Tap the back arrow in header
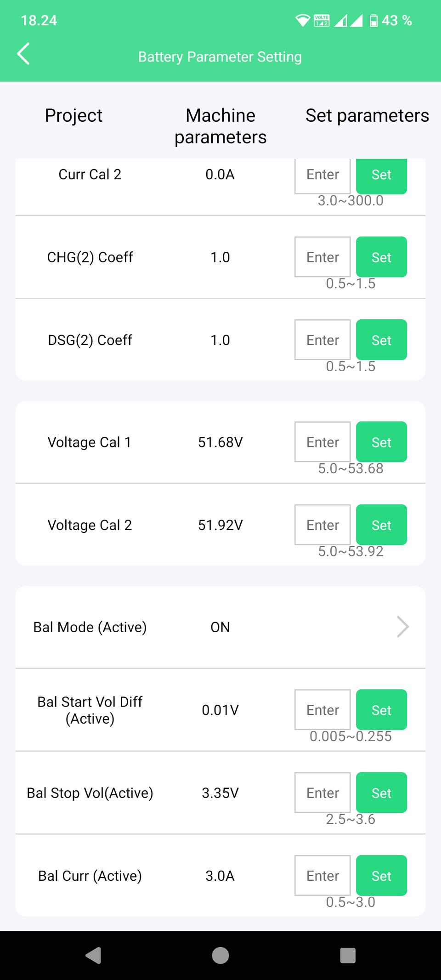 (x=23, y=54)
